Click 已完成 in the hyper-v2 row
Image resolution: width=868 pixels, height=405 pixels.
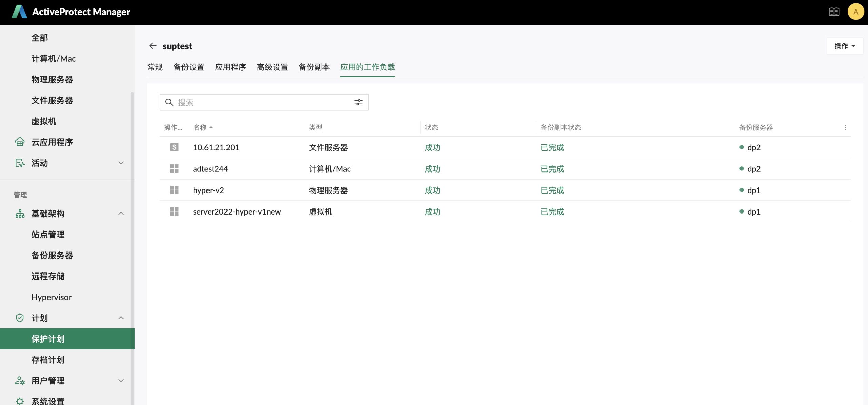552,190
